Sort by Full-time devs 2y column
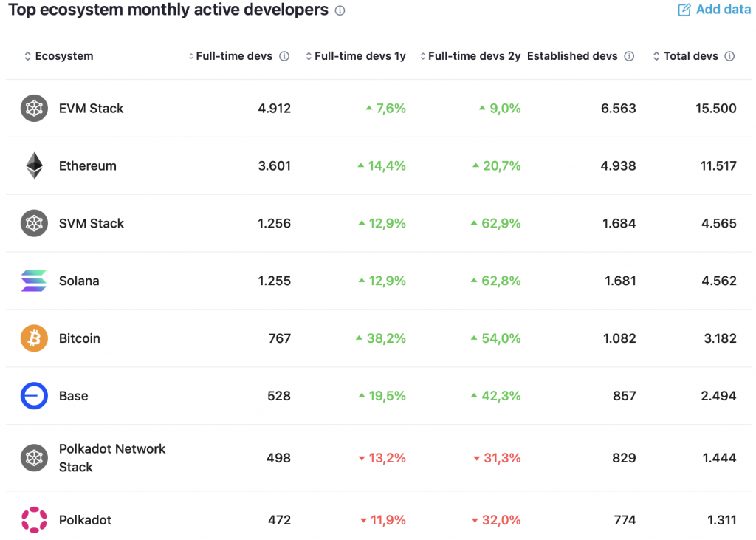This screenshot has width=756, height=540. coord(470,56)
